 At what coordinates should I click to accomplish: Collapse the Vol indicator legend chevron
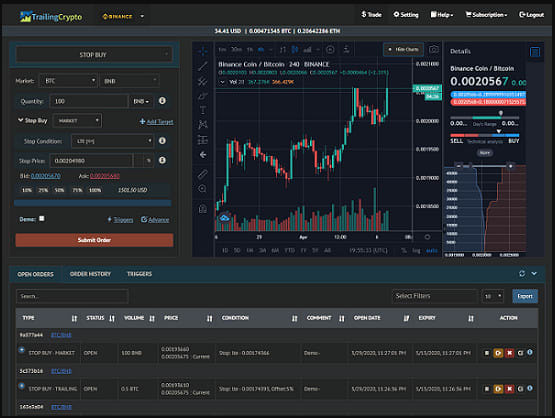coord(222,82)
